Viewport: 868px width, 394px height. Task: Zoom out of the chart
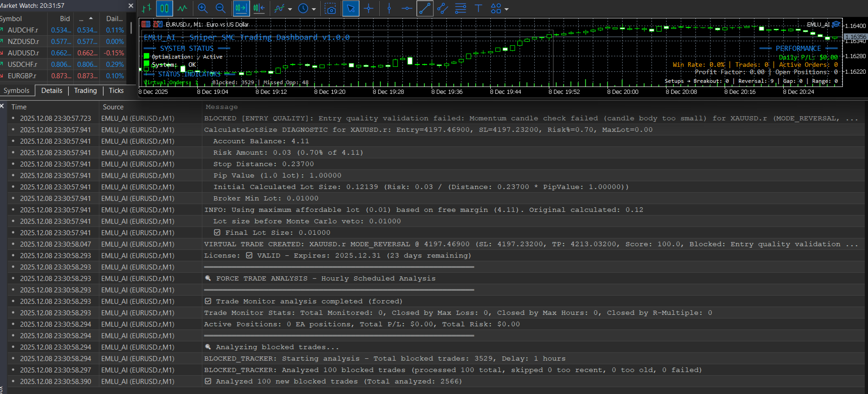(220, 8)
